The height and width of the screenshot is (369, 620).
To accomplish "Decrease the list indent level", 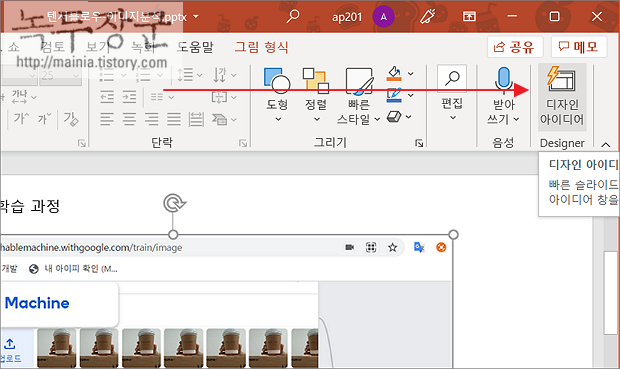I will point(107,97).
